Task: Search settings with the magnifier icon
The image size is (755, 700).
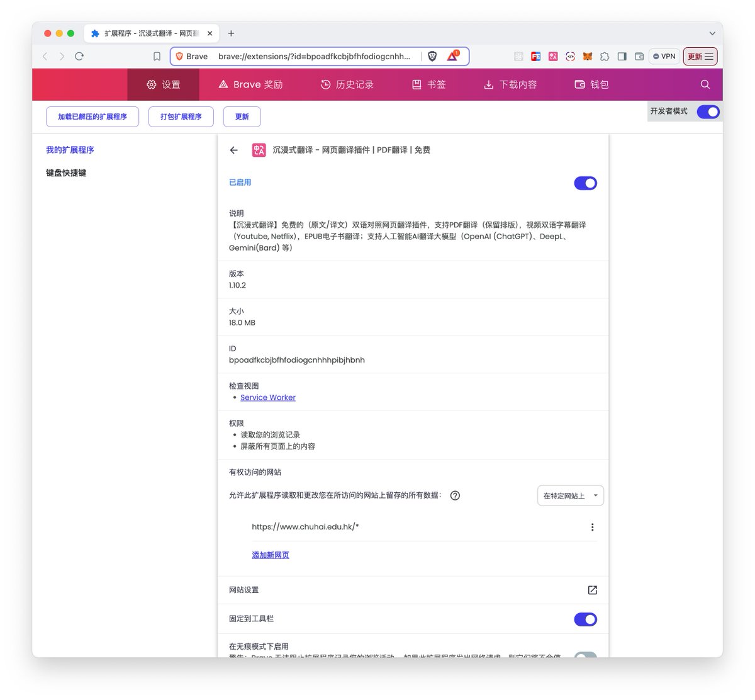Action: pyautogui.click(x=705, y=84)
